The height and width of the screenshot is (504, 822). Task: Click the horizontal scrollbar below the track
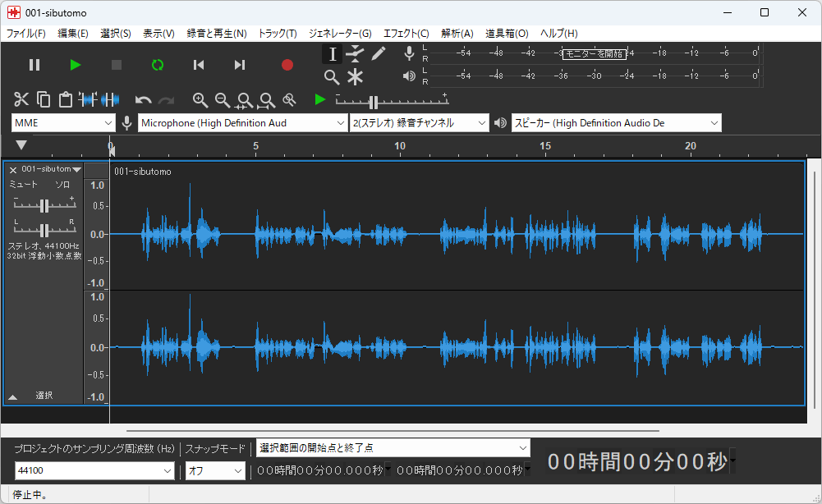[393, 431]
